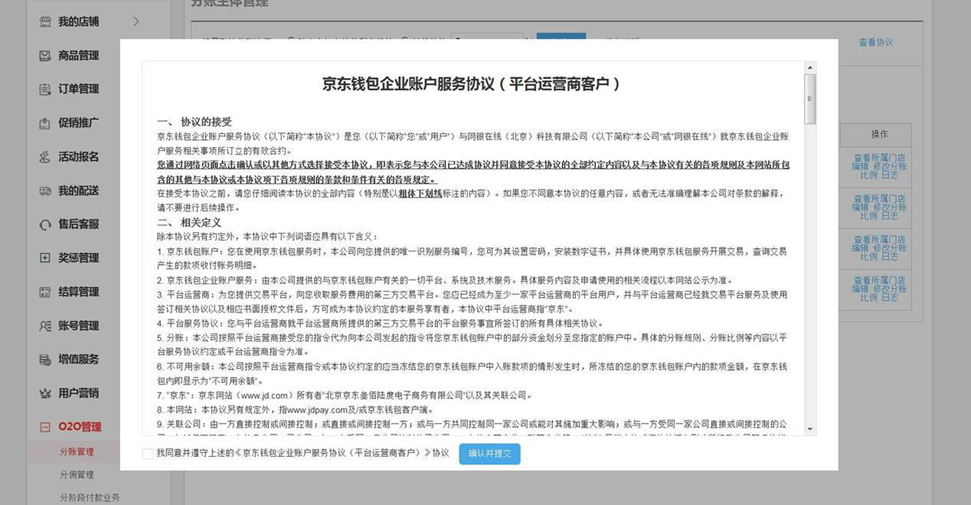The image size is (971, 505).
Task: Click the heading 一、协议的接受
Action: click(x=194, y=121)
